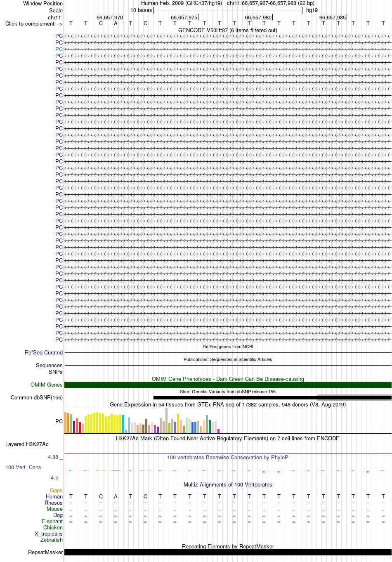The height and width of the screenshot is (562, 392).
Task: Click the PC label beside the GTEx bar chart
Action: pyautogui.click(x=59, y=421)
